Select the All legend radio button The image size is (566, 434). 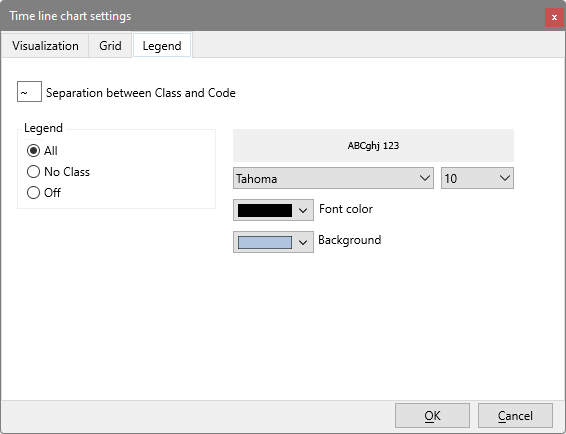[x=34, y=151]
